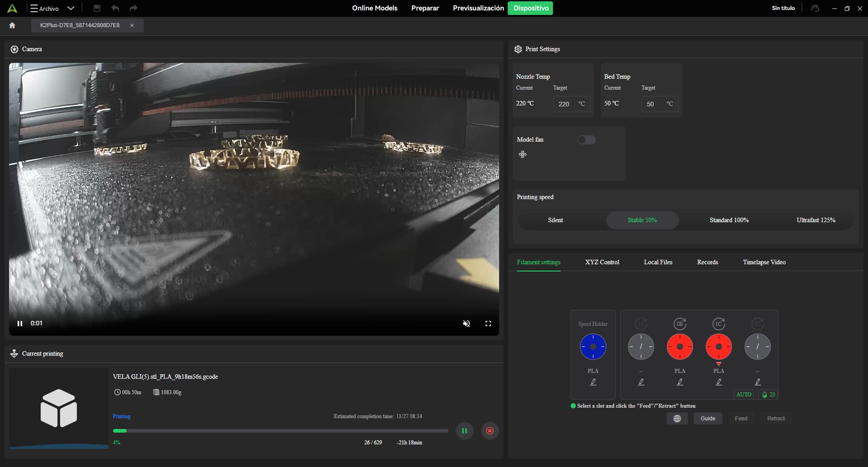
Task: Pause the current print
Action: [x=464, y=431]
